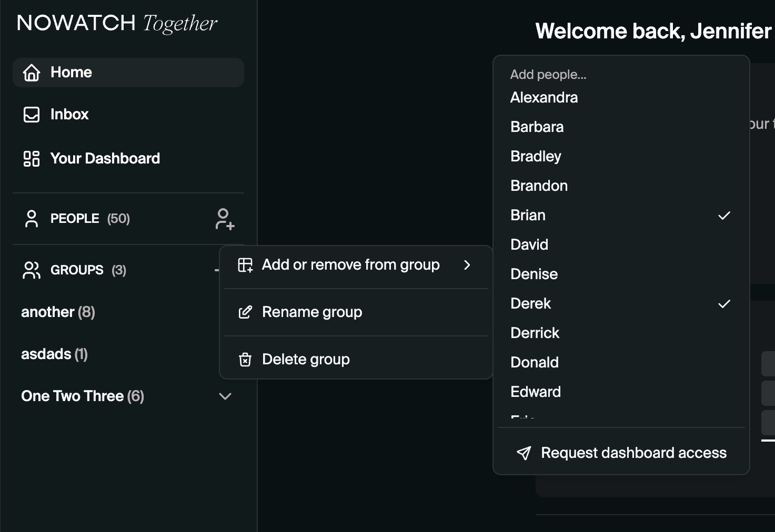Open the asdads group
Screen dimensions: 775x532
[54, 354]
